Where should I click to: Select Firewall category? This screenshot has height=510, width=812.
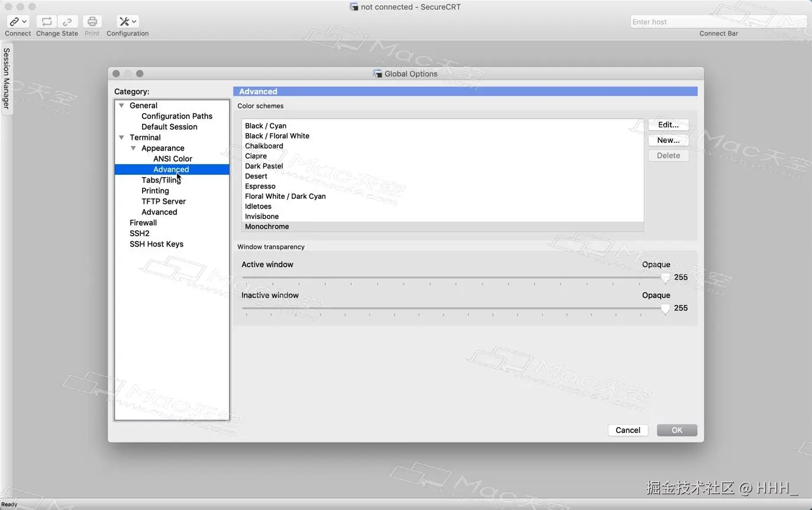[x=143, y=223]
